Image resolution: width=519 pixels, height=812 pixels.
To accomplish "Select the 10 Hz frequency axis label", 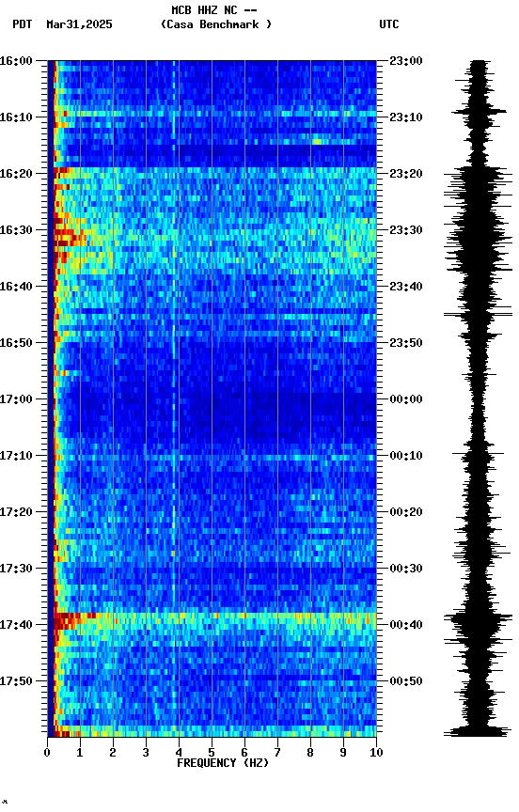I will click(x=376, y=753).
